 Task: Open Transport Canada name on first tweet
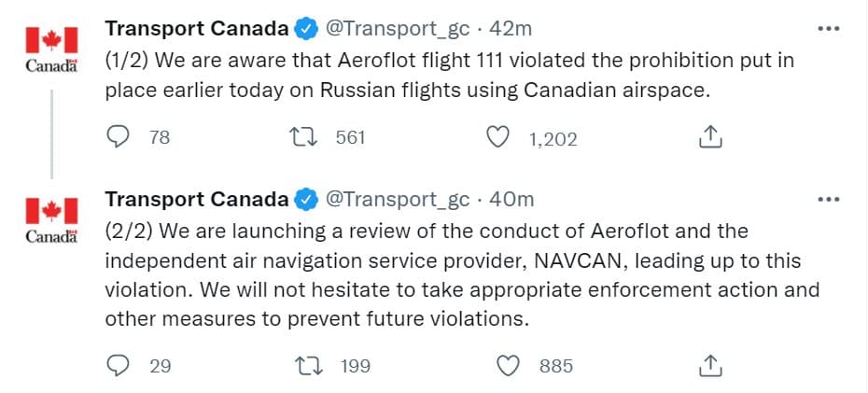pyautogui.click(x=196, y=29)
